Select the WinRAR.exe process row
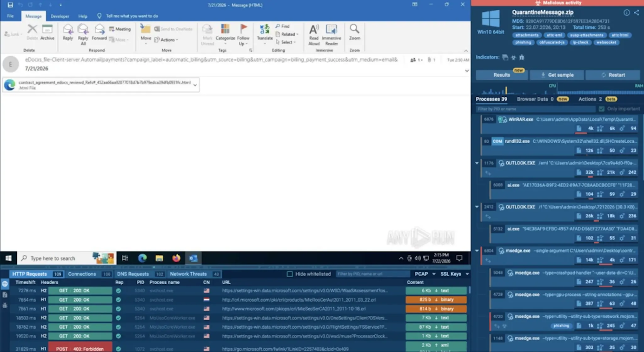This screenshot has height=352, width=644. [560, 124]
